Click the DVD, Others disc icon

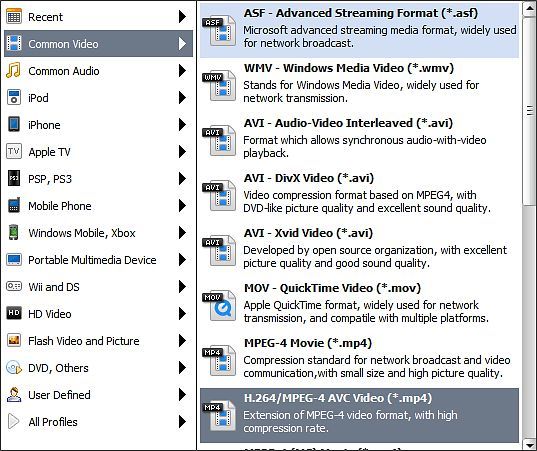click(x=14, y=368)
